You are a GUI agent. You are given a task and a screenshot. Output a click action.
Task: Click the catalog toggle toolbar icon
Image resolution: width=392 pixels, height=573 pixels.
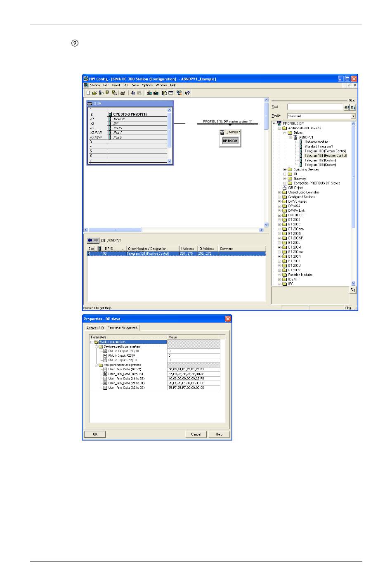point(164,93)
